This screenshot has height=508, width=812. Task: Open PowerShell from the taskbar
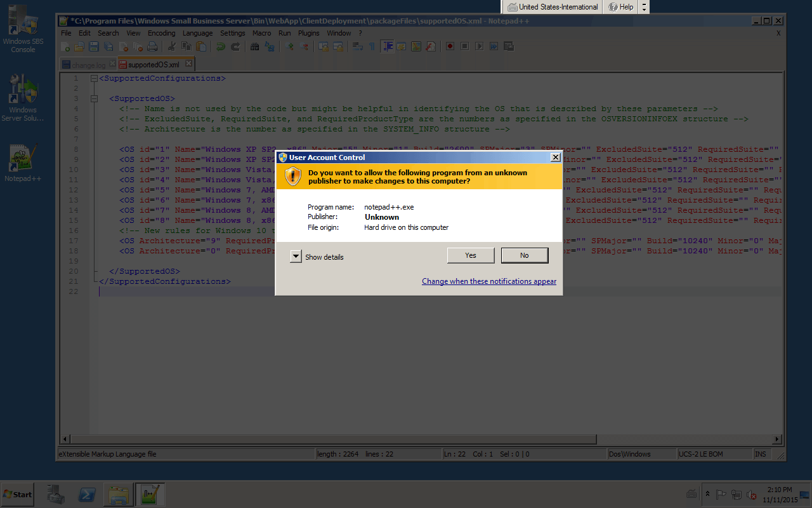tap(87, 495)
